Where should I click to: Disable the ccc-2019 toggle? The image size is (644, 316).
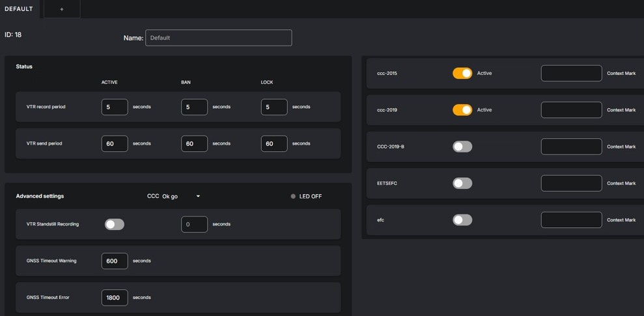(x=462, y=110)
